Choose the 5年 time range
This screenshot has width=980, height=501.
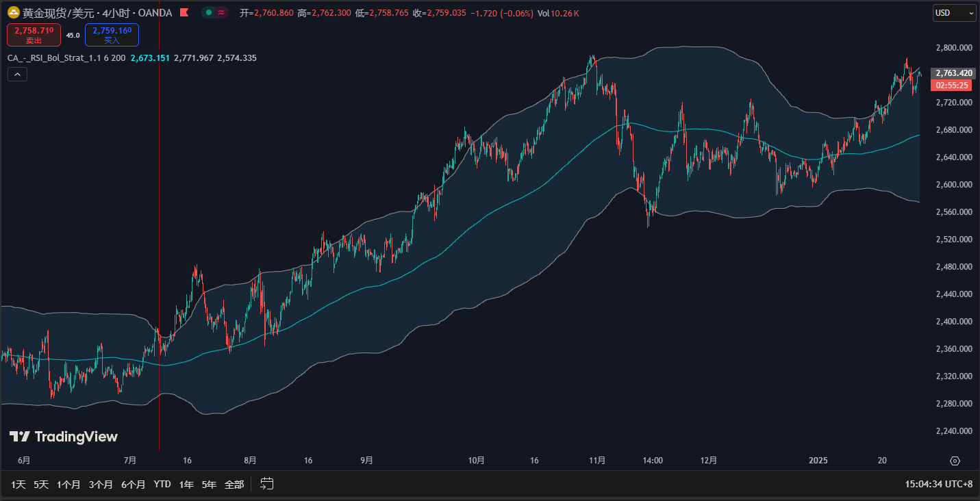[209, 484]
